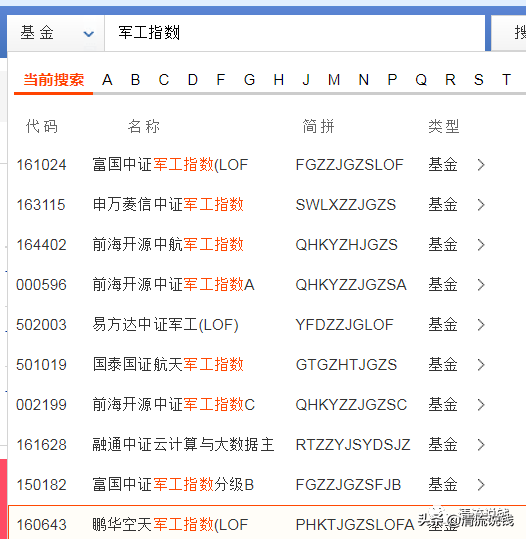Open arrow for fund 163115 row
Screen dimensions: 526x539
pyautogui.click(x=481, y=205)
